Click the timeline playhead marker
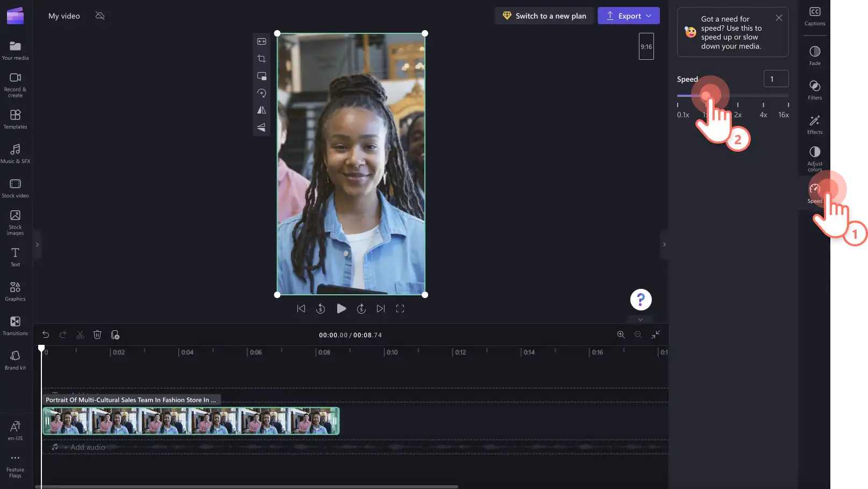The width and height of the screenshot is (868, 489). coord(41,349)
